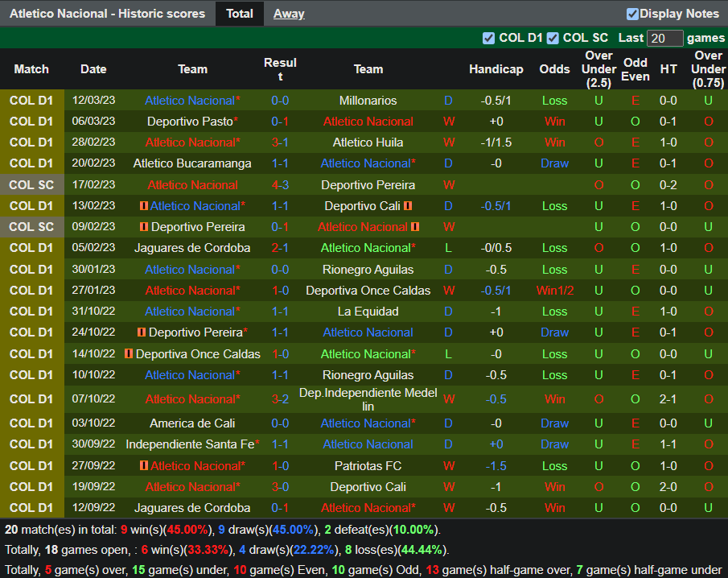
Task: Click the Draw odds in America de Cali row
Action: [x=554, y=423]
